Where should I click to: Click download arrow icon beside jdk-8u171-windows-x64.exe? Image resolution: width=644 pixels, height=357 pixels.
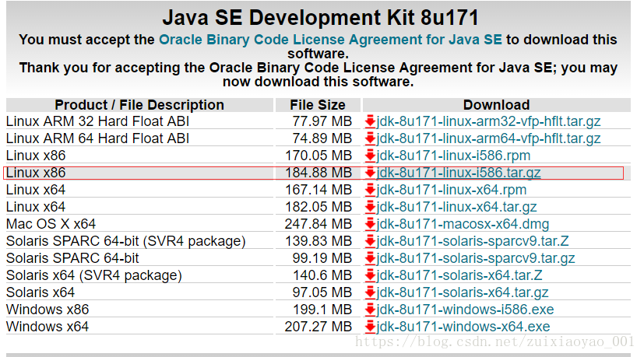click(x=370, y=327)
